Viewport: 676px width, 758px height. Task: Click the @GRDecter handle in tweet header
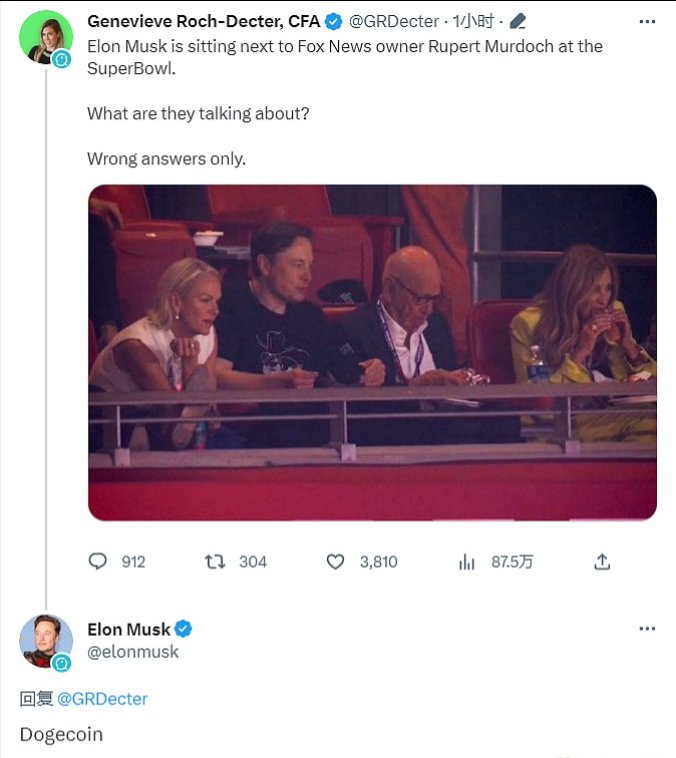(393, 21)
